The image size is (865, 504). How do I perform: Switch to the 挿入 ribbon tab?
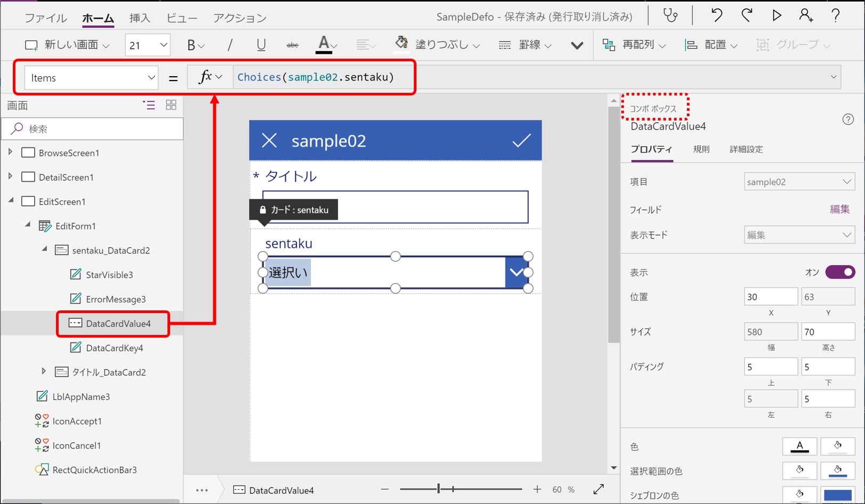pyautogui.click(x=139, y=17)
